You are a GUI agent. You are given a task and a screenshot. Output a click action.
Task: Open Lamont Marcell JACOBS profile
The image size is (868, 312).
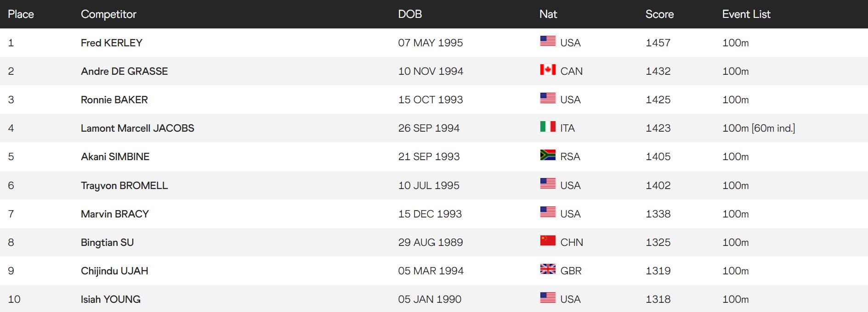pyautogui.click(x=137, y=128)
